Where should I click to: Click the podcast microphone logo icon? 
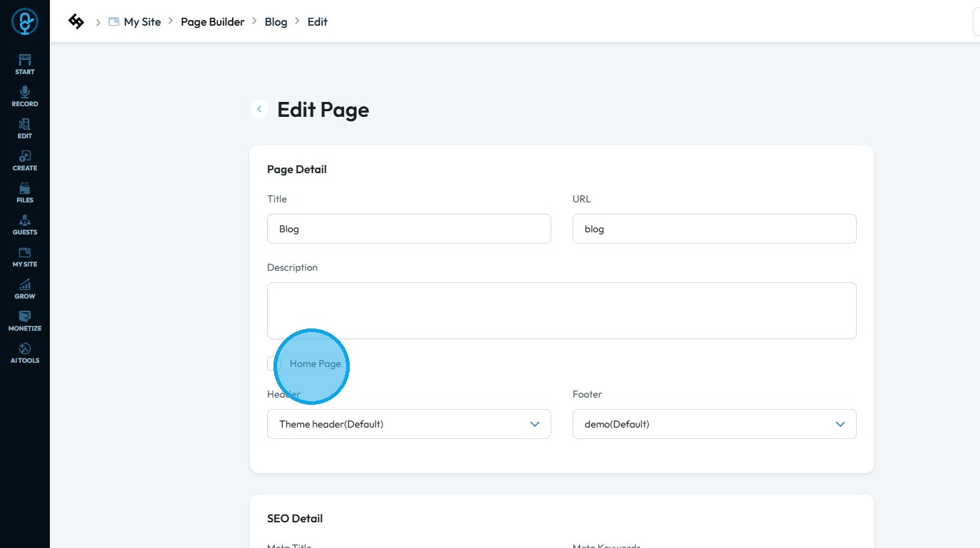(x=25, y=22)
